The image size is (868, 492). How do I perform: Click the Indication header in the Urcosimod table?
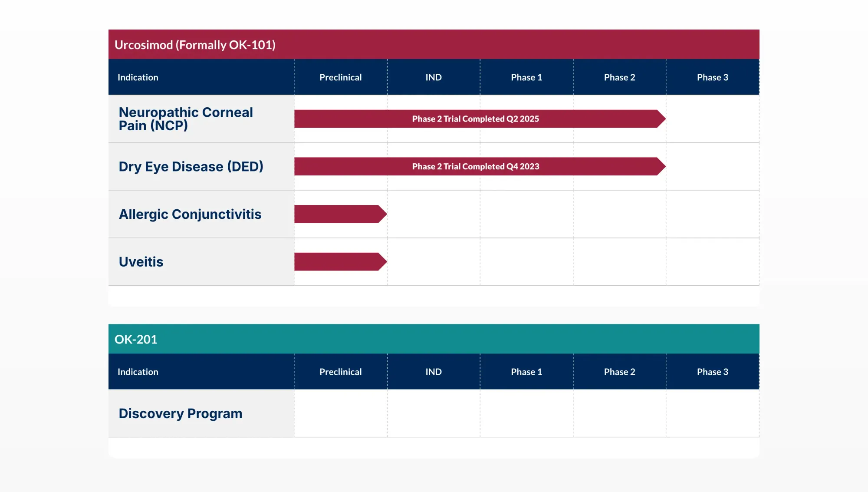pyautogui.click(x=138, y=77)
